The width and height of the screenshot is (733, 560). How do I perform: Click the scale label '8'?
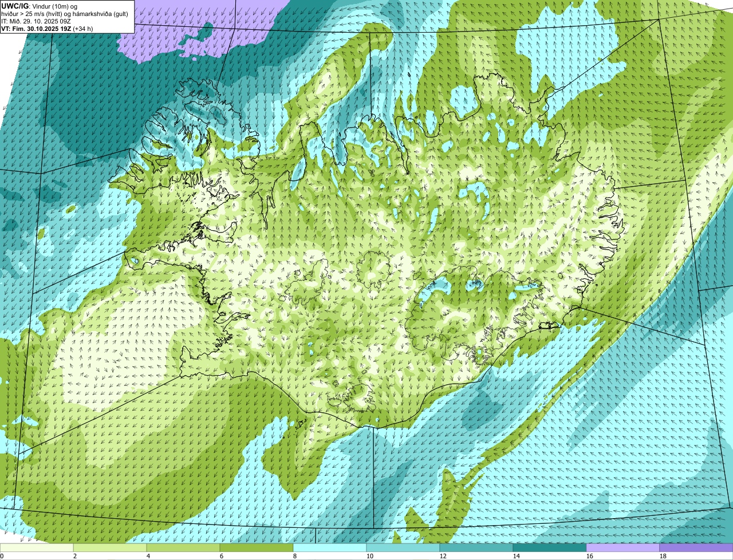[295, 556]
